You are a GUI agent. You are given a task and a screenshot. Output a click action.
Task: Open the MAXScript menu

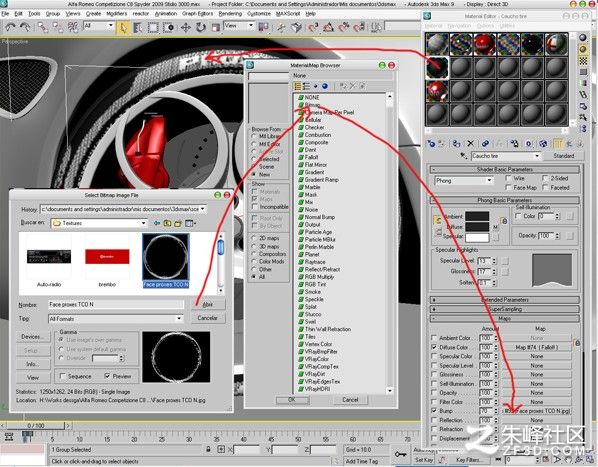(x=288, y=13)
